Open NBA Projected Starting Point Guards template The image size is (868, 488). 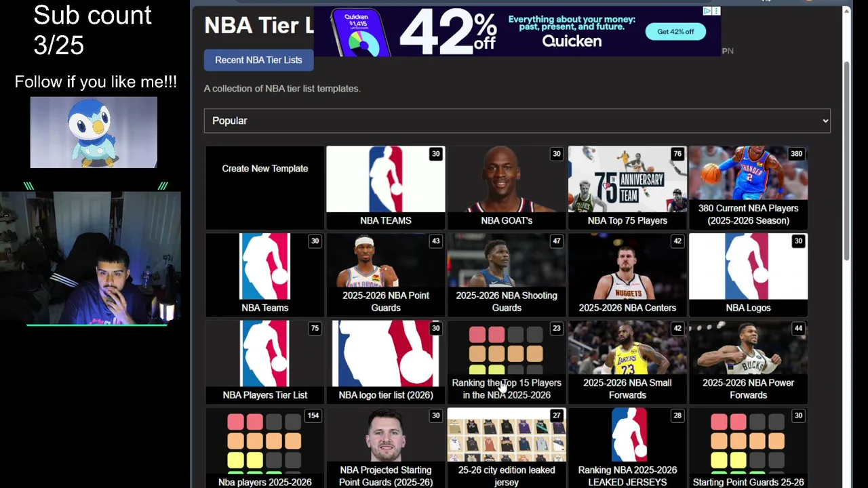coord(386,448)
